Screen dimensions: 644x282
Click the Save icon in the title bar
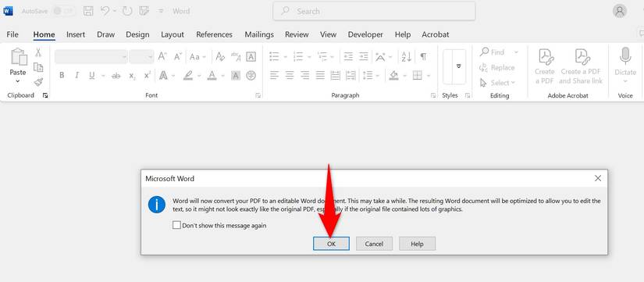tap(88, 11)
